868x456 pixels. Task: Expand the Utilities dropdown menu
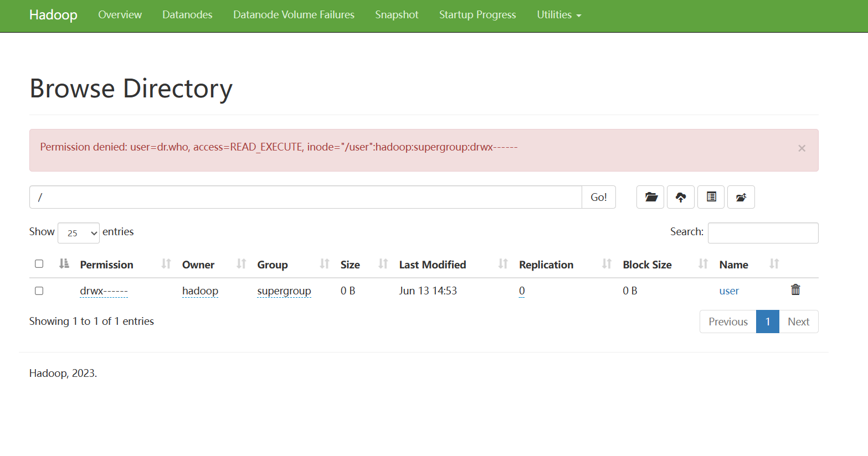(x=559, y=15)
